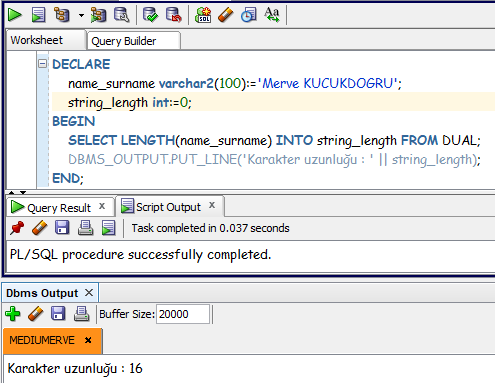Image resolution: width=495 pixels, height=383 pixels.
Task: Print the Dbms Output
Action: (81, 314)
